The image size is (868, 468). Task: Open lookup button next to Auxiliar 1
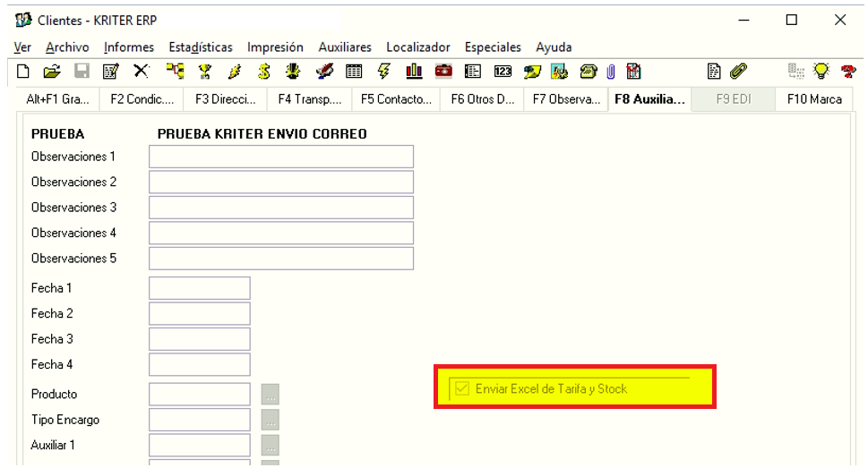click(271, 446)
